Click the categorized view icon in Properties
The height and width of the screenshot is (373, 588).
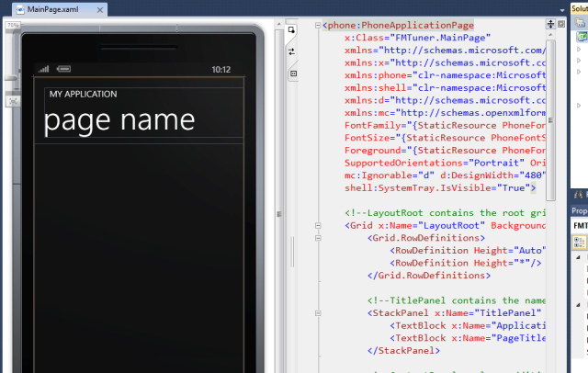click(580, 243)
